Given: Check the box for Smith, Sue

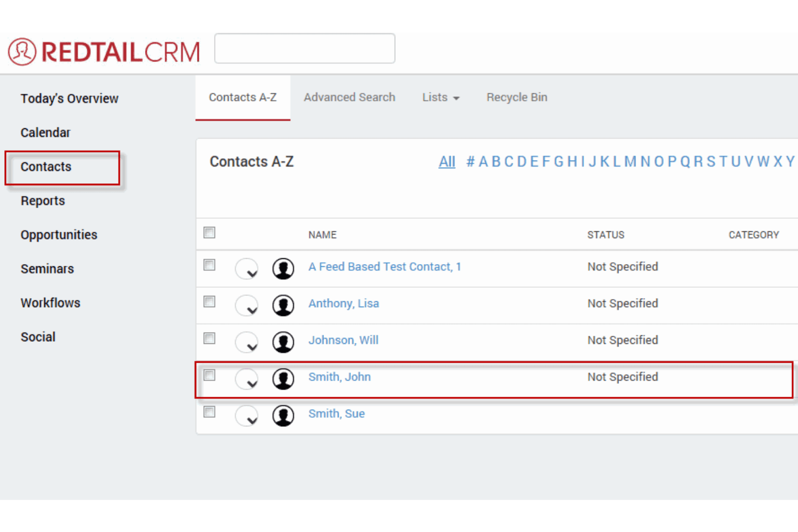Looking at the screenshot, I should coord(209,412).
